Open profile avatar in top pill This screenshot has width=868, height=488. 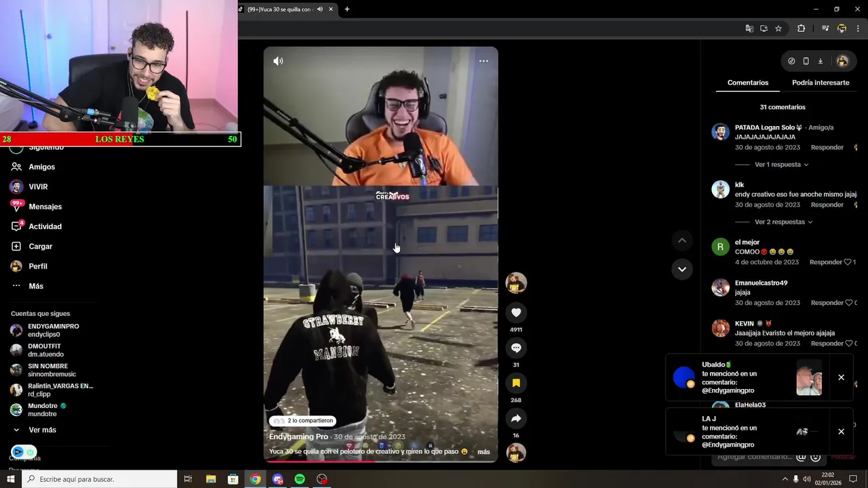[x=842, y=61]
